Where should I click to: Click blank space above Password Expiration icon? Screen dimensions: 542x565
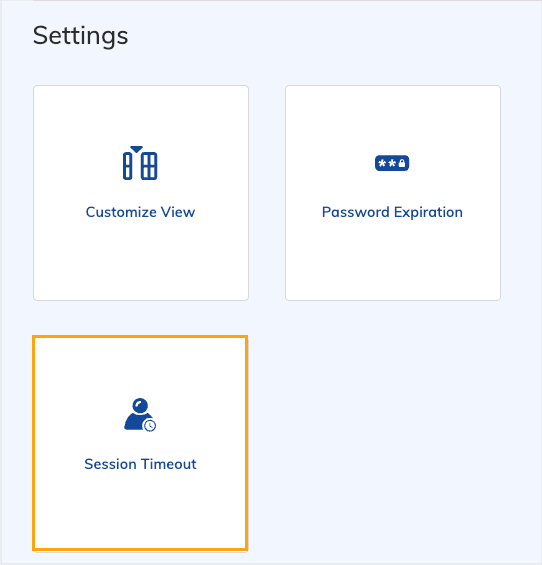[x=393, y=119]
